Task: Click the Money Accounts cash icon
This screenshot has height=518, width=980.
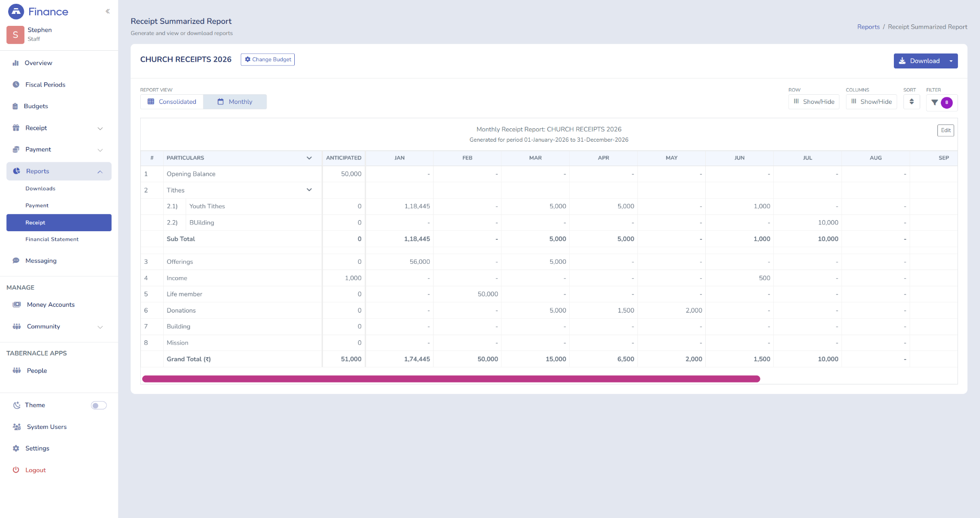Action: [17, 304]
